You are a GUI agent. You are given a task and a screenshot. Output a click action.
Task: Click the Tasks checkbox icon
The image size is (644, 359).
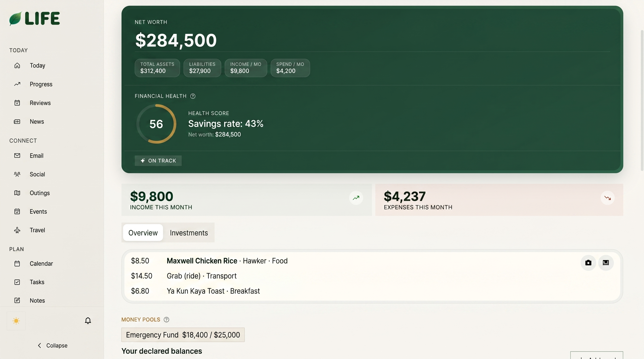point(17,282)
